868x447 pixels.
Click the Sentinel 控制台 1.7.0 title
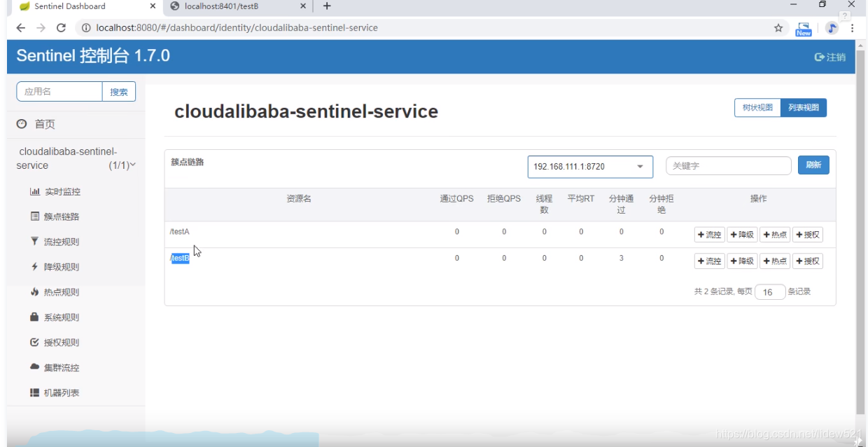(x=93, y=56)
